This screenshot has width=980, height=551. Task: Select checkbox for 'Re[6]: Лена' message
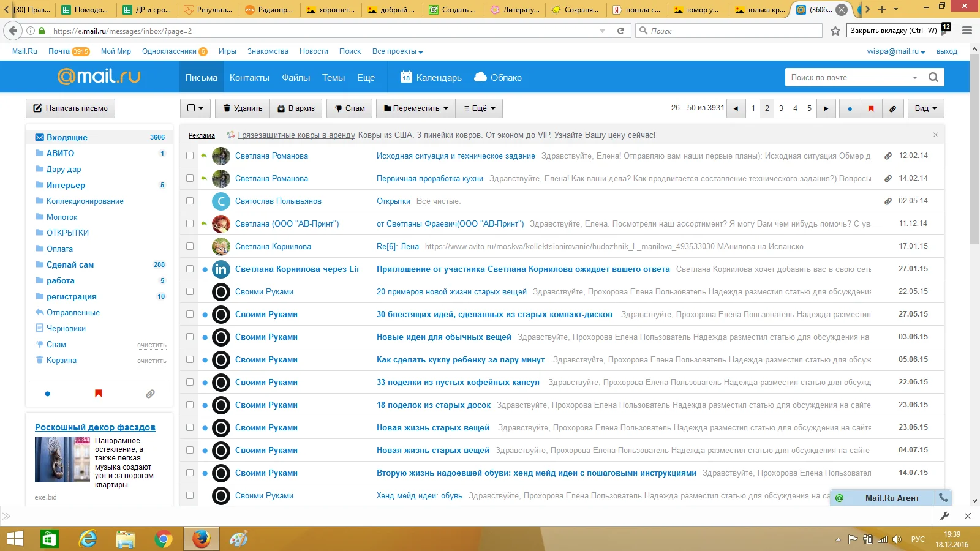click(x=190, y=246)
